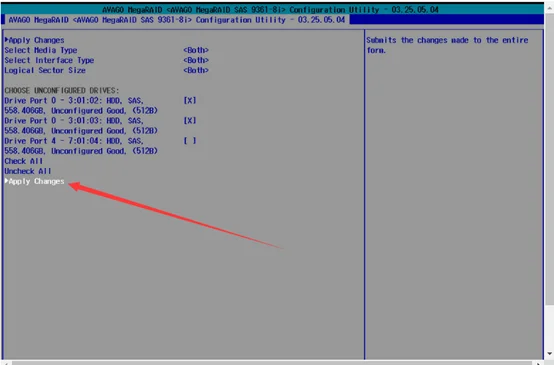
Task: Open the Select Media Type dropdown
Action: click(196, 50)
